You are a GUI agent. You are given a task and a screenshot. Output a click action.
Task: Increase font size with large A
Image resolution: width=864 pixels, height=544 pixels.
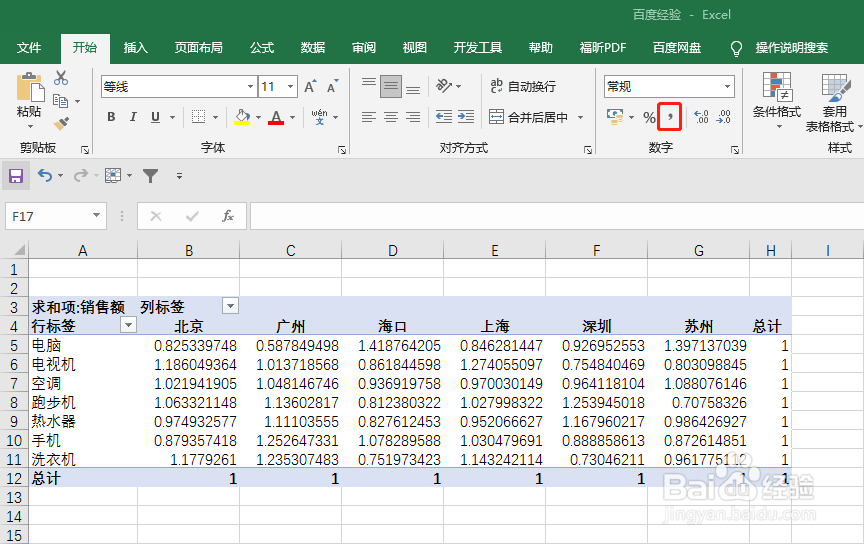310,87
